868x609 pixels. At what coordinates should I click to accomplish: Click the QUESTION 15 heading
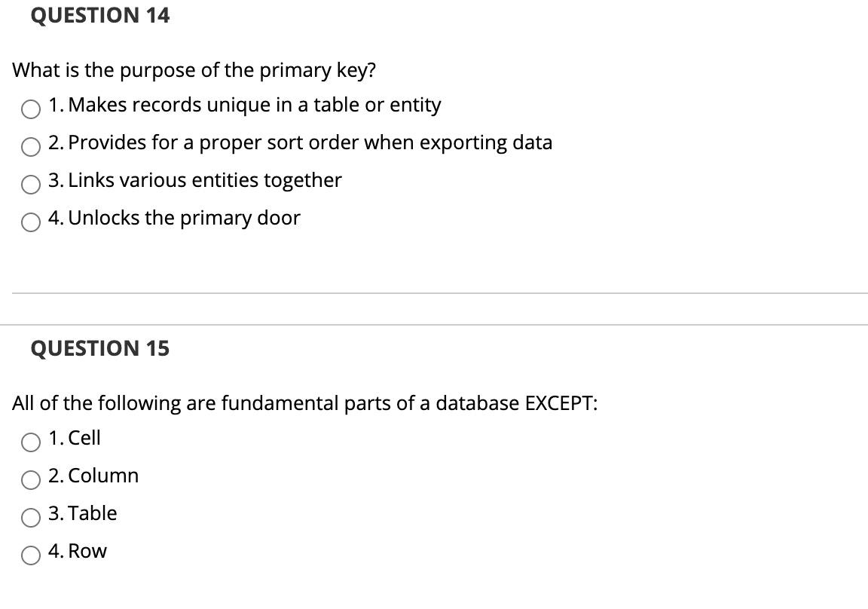[100, 348]
